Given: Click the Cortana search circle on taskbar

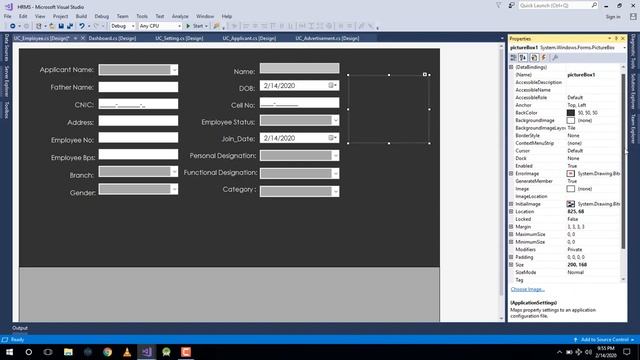Looking at the screenshot, I should [x=29, y=352].
